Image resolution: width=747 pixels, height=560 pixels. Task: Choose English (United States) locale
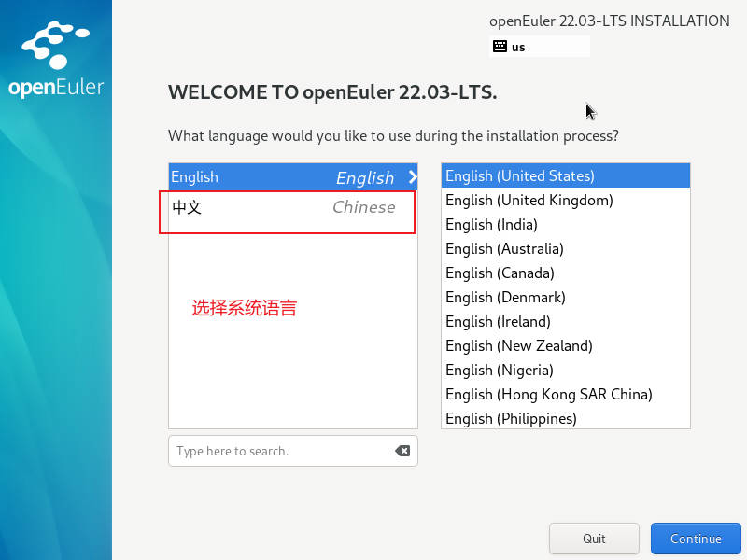(x=566, y=175)
